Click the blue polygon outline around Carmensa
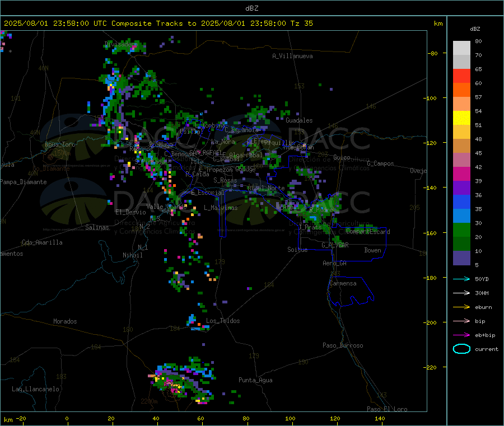Screen dimensions: 504x426 click(351, 292)
